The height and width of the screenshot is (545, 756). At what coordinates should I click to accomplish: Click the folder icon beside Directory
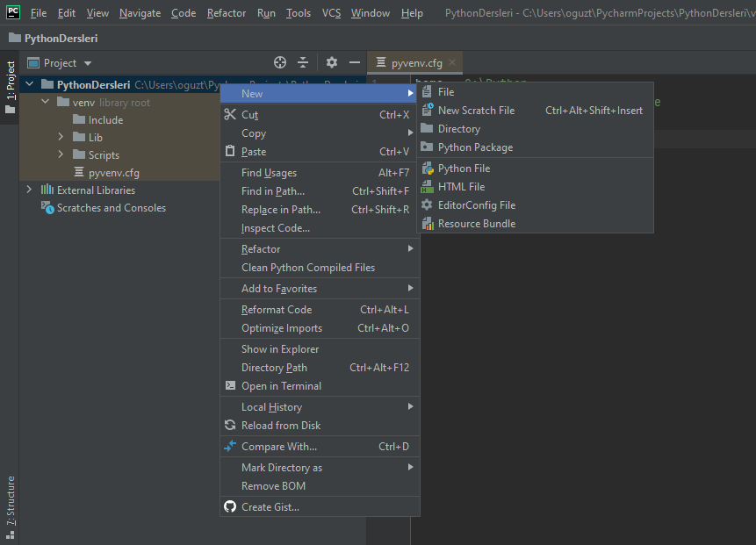click(x=427, y=128)
